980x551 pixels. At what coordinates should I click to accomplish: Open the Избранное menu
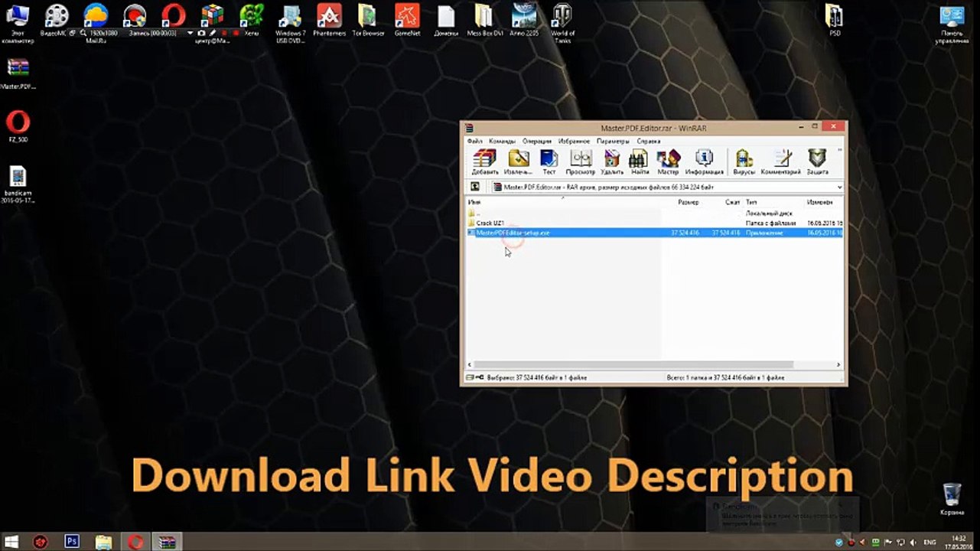point(574,141)
